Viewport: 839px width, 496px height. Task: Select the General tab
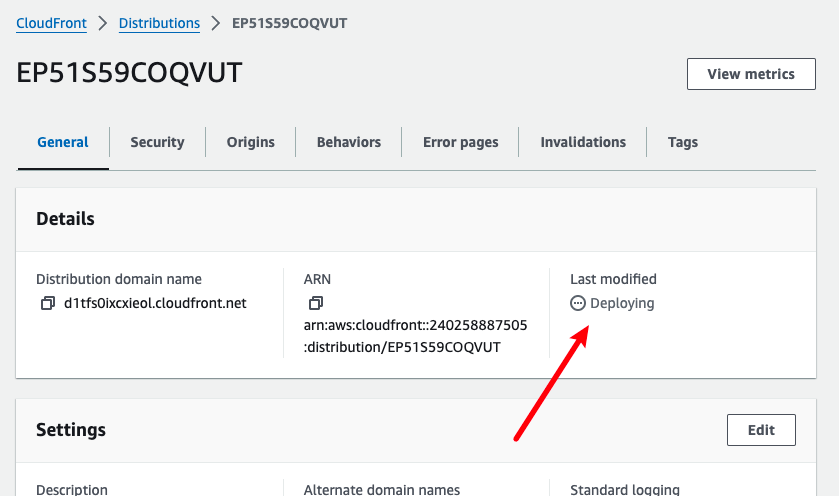(63, 142)
